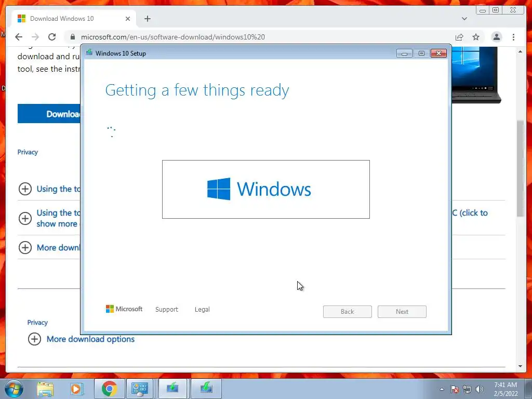Close the Download Windows 10 tab
532x399 pixels.
128,19
